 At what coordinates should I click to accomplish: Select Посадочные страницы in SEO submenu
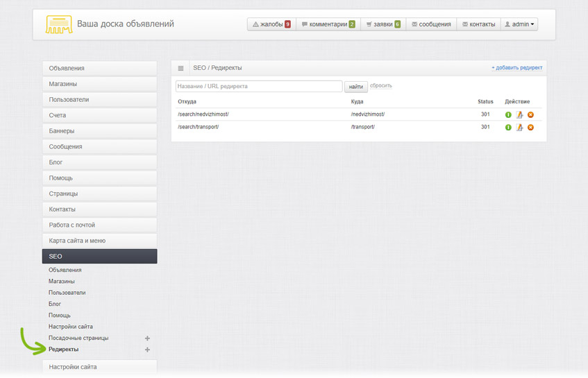tap(78, 338)
